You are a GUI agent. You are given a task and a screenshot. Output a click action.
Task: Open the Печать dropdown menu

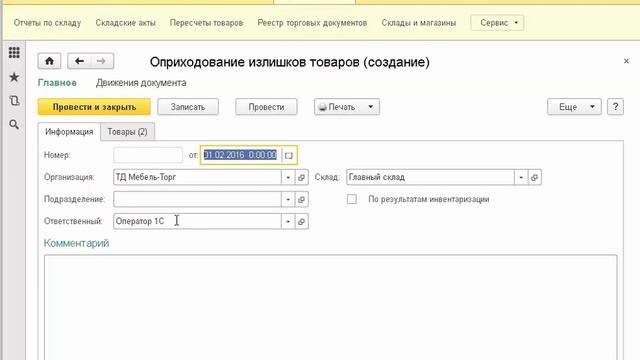(x=347, y=107)
